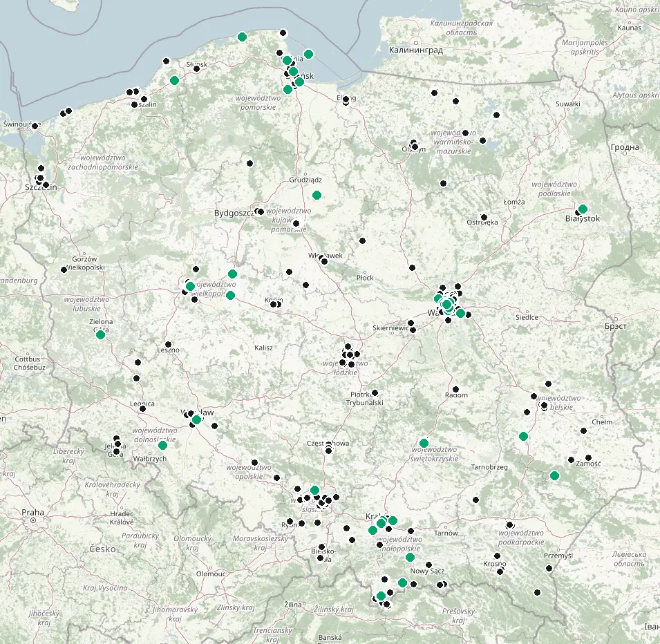Image resolution: width=660 pixels, height=644 pixels.
Task: Open black coastal marker northwest of Słupsk
Action: click(167, 61)
